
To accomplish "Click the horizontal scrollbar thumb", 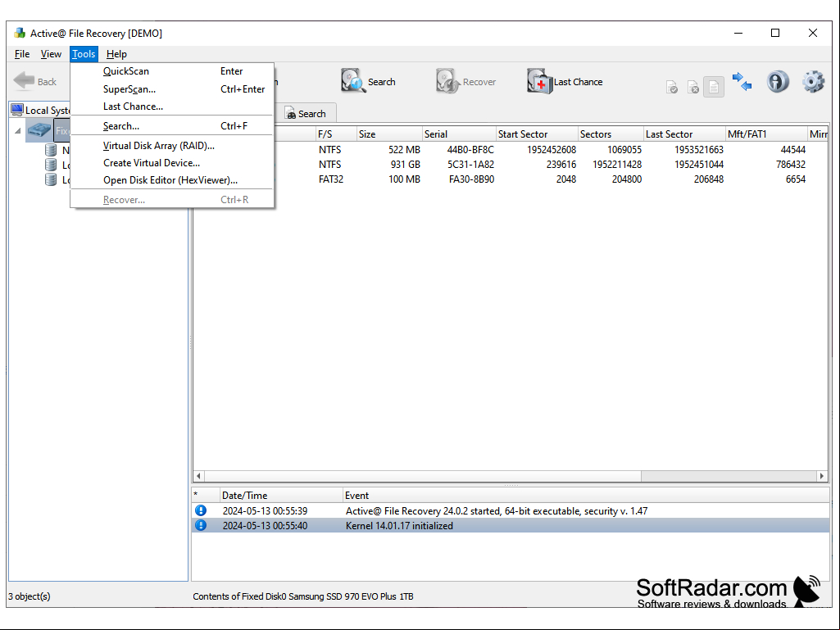I will 423,476.
